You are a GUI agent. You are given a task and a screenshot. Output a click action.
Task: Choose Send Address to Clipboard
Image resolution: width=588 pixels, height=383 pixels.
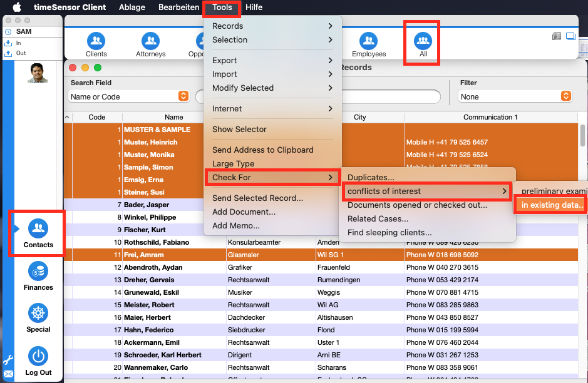[x=272, y=150]
